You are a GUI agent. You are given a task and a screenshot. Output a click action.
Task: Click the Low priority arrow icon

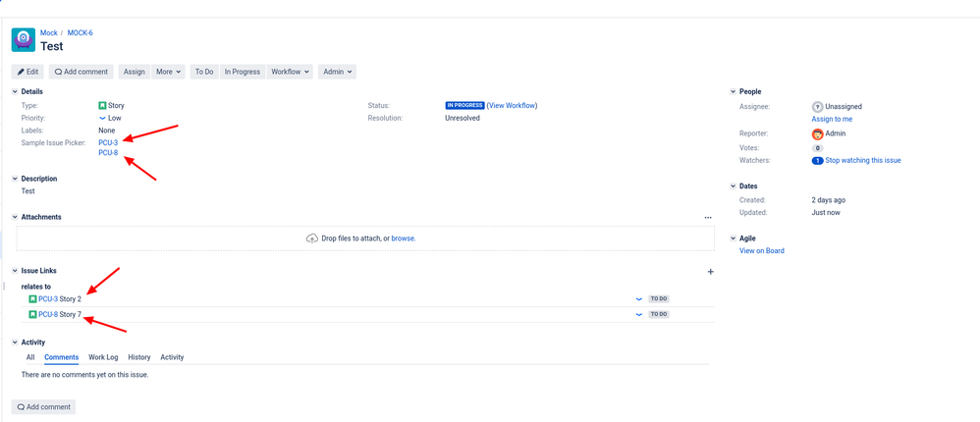102,118
